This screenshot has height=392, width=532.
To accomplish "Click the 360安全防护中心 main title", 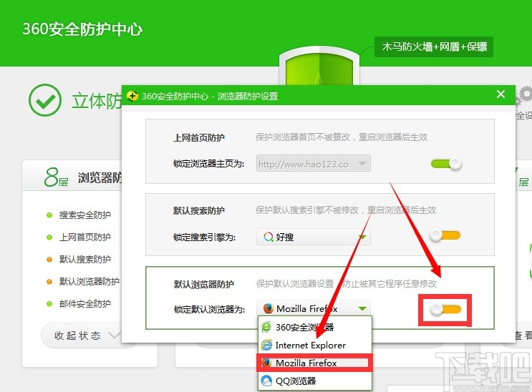I will point(82,29).
